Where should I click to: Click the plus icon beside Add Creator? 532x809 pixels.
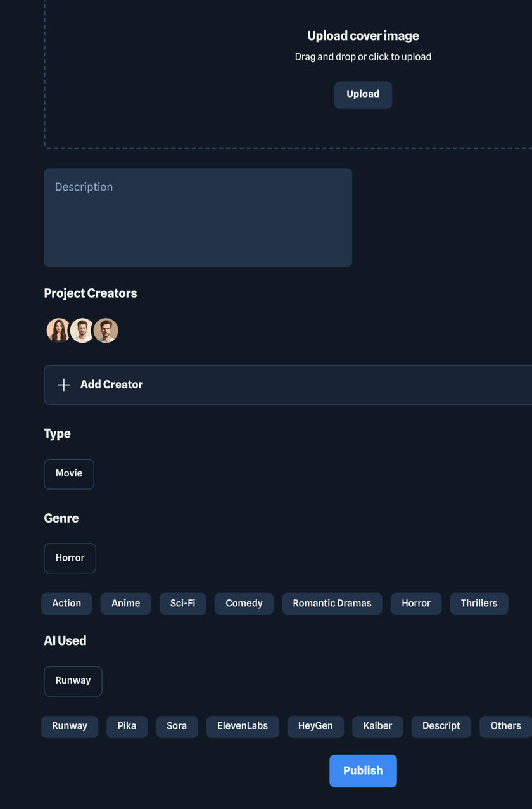(63, 385)
